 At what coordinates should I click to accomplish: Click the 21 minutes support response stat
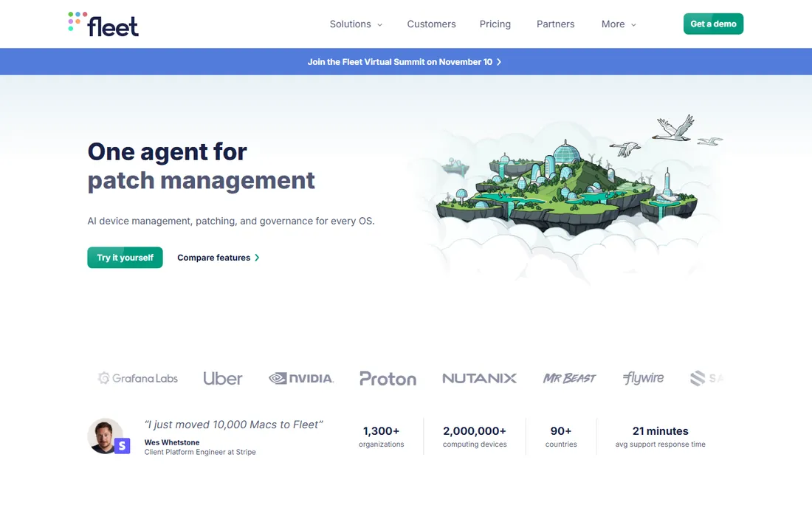[x=660, y=436]
